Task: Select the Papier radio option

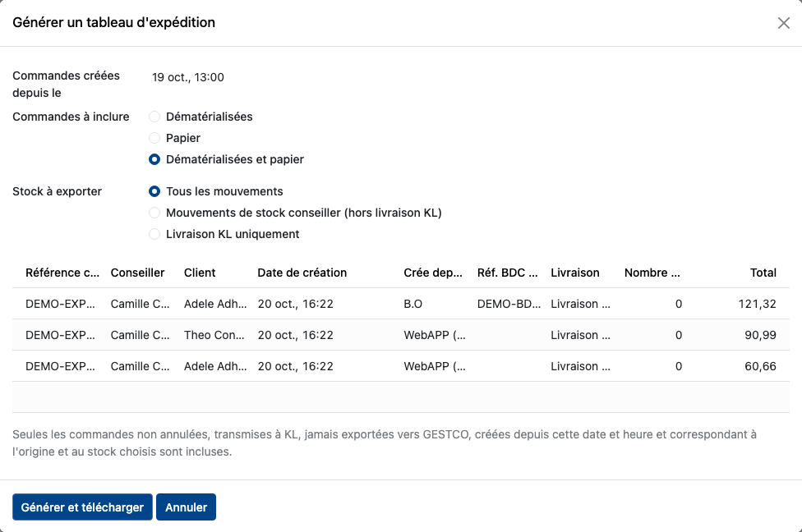Action: point(154,139)
